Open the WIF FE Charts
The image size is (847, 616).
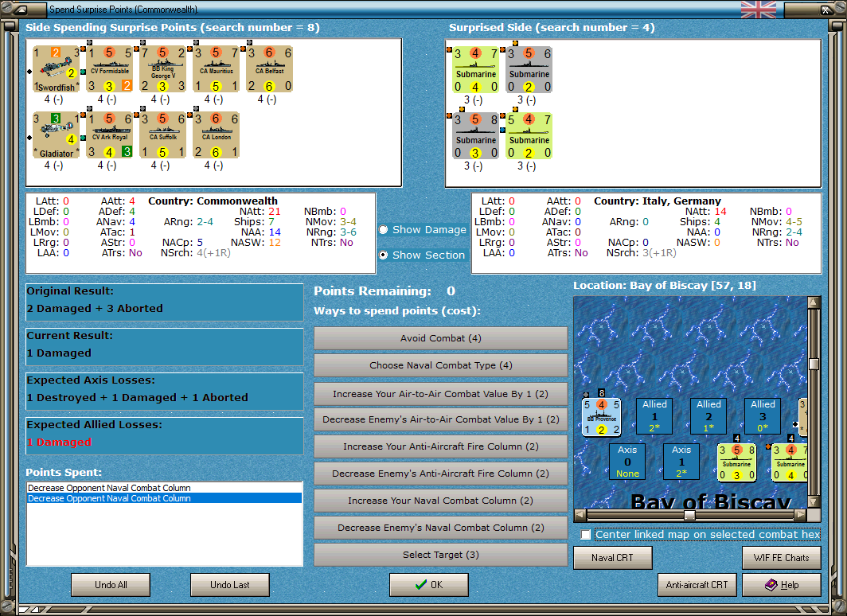(x=782, y=558)
